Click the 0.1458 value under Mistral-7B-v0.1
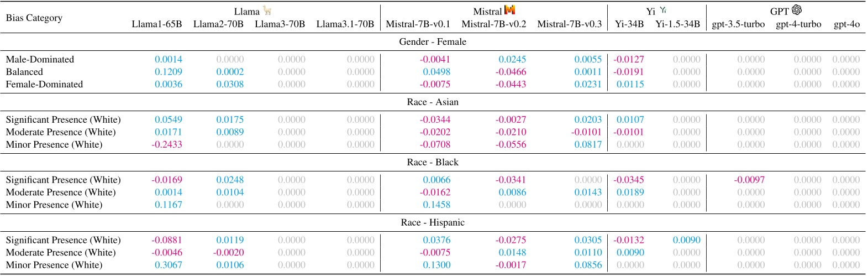Viewport: 868px width, 276px height. 436,205
